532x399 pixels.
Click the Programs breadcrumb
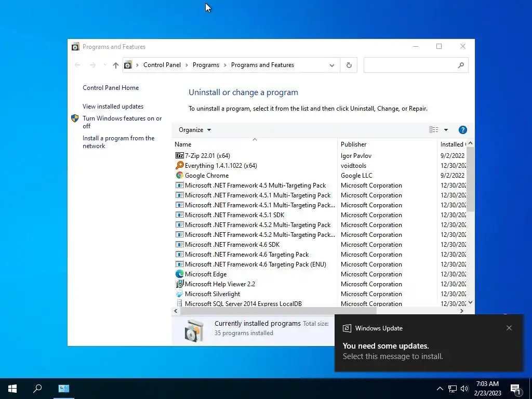[206, 65]
